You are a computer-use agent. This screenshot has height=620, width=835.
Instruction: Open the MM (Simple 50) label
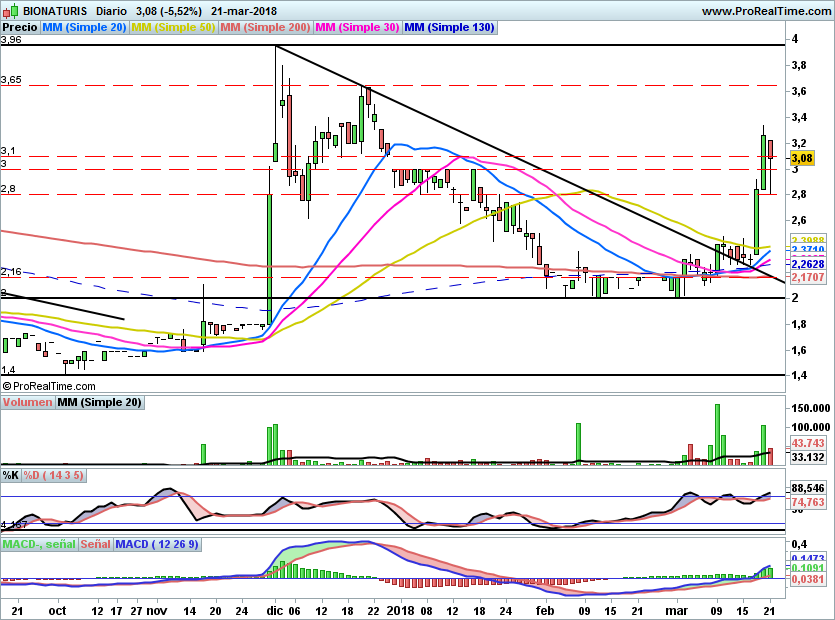(x=173, y=27)
